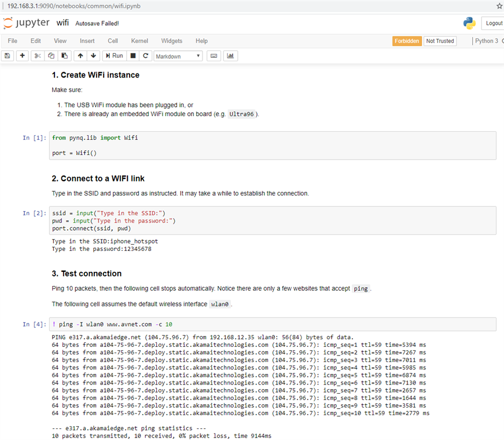Rename the notebook title 'wifi'
Viewport: 504px width, 440px height.
pos(62,23)
